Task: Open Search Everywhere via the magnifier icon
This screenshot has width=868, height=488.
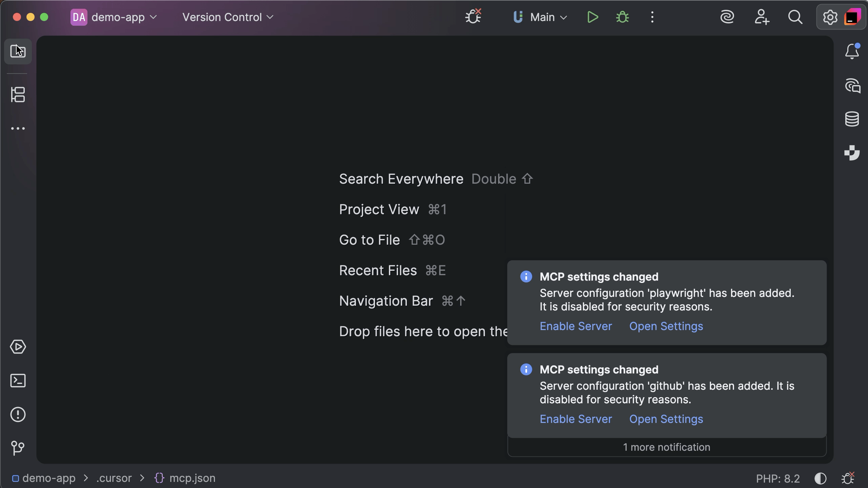Action: tap(795, 17)
